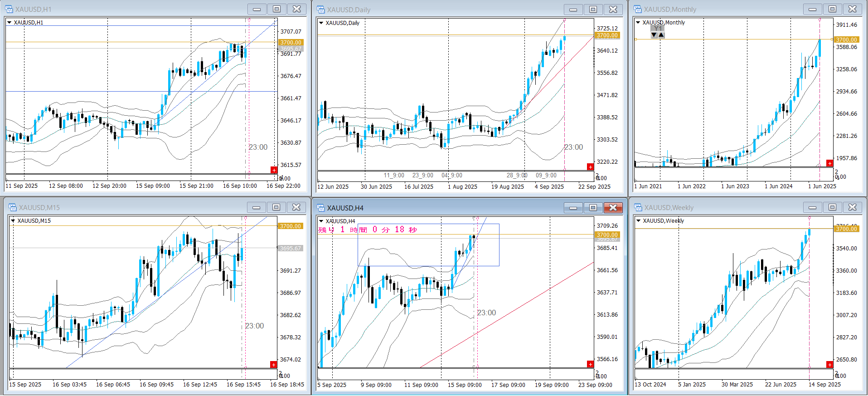Minimize the XAUUSD,H1 chart window

[x=257, y=9]
